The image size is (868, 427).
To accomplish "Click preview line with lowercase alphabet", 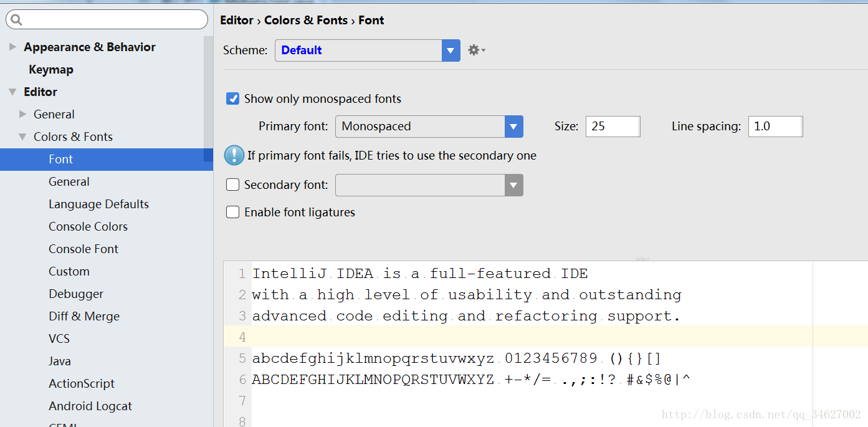I will pyautogui.click(x=457, y=358).
